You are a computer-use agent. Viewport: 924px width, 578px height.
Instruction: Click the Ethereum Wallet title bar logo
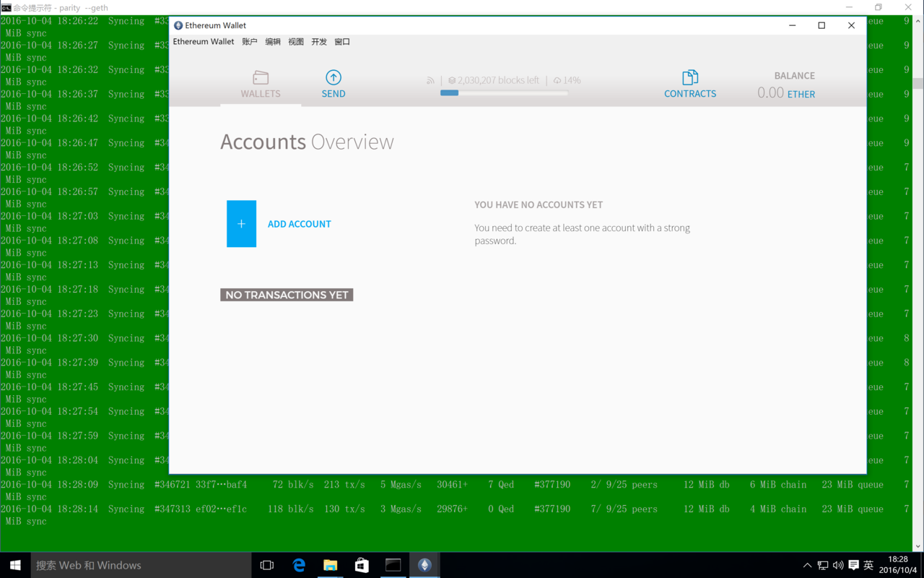[x=178, y=25]
